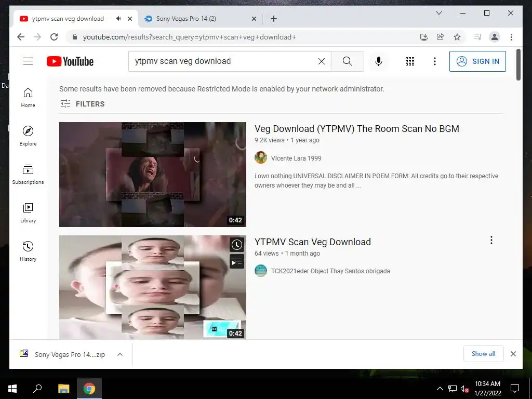Open the YTPMV Scan Veg Download thumbnail
Image resolution: width=532 pixels, height=399 pixels.
[153, 287]
